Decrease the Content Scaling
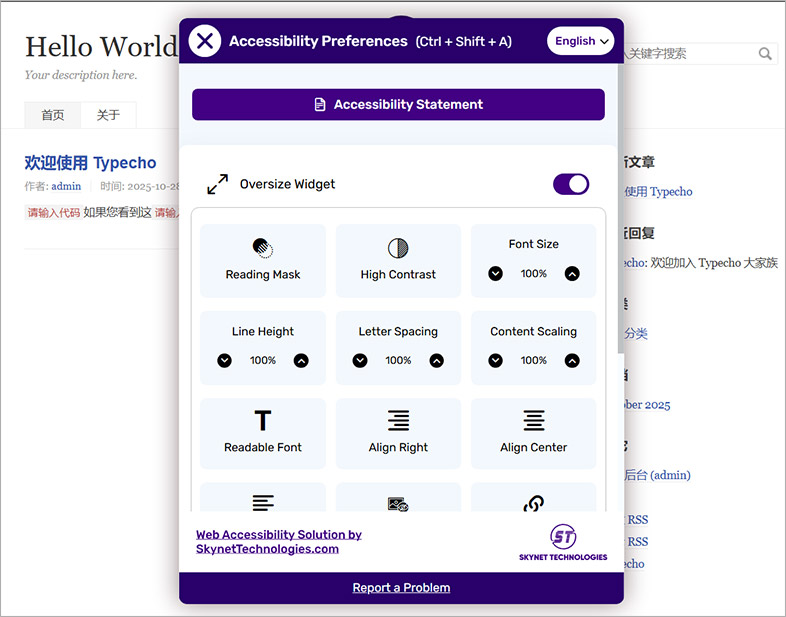The height and width of the screenshot is (617, 786). point(495,360)
